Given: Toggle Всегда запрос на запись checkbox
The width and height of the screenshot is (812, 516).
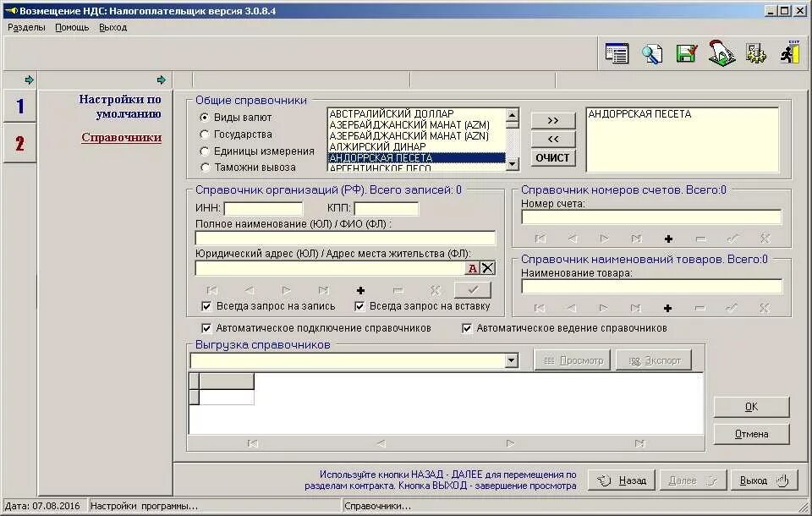Looking at the screenshot, I should pos(206,306).
